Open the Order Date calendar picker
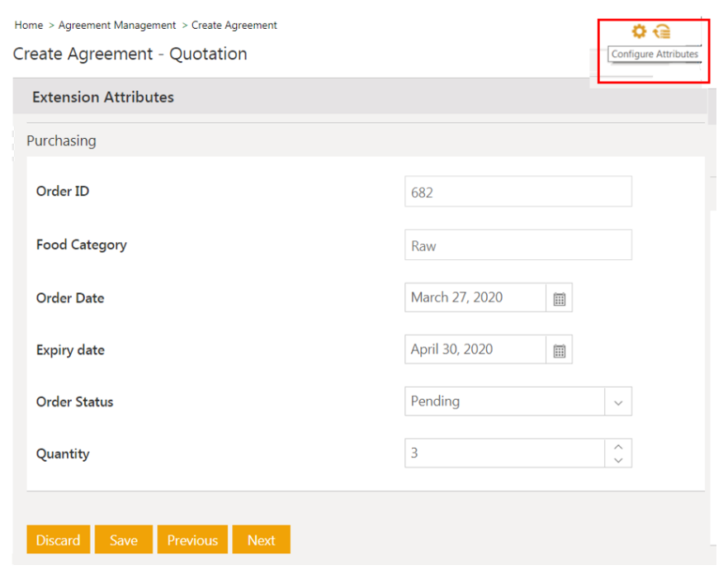728x570 pixels. tap(559, 298)
